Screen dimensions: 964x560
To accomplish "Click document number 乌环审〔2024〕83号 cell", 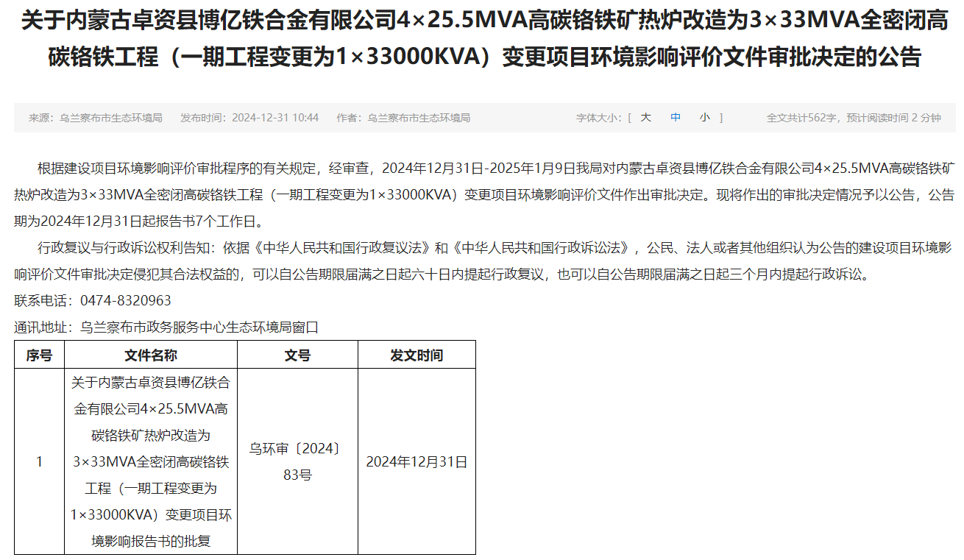I will pyautogui.click(x=297, y=461).
